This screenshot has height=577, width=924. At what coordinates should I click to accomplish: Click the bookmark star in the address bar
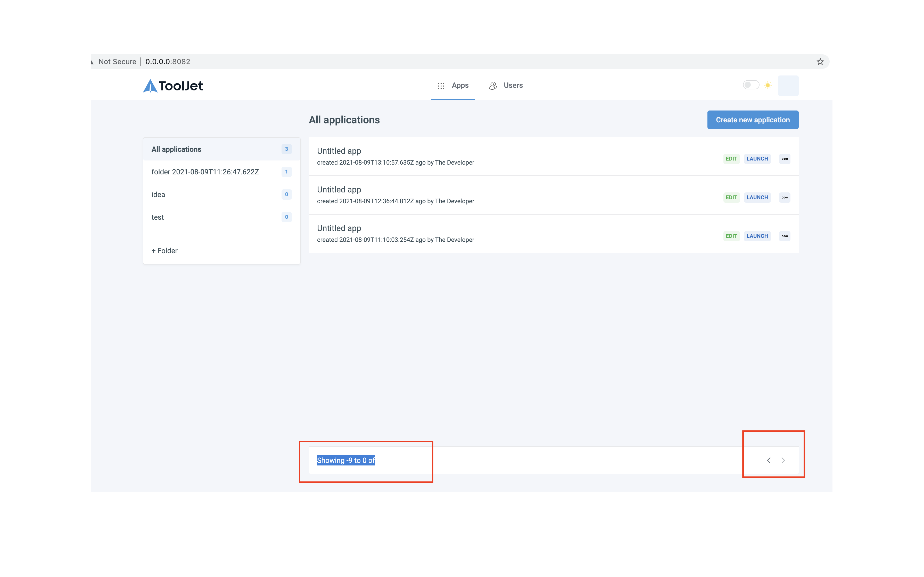tap(820, 62)
